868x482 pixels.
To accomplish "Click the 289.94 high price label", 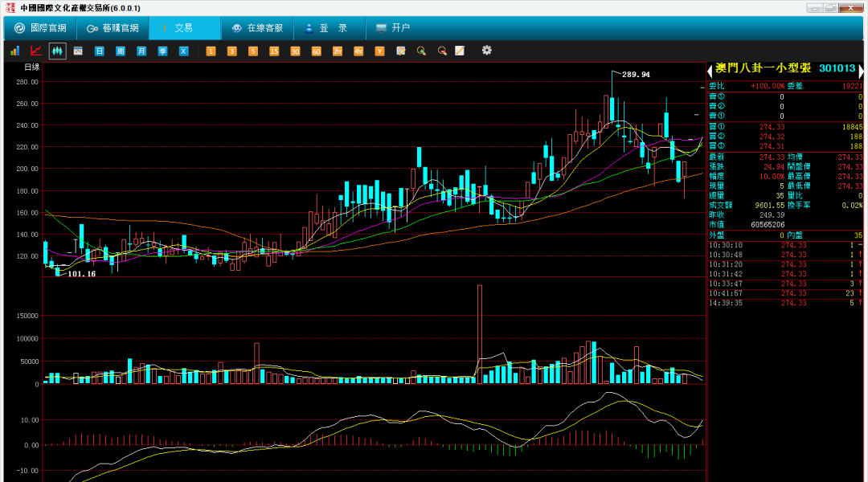I will click(636, 74).
